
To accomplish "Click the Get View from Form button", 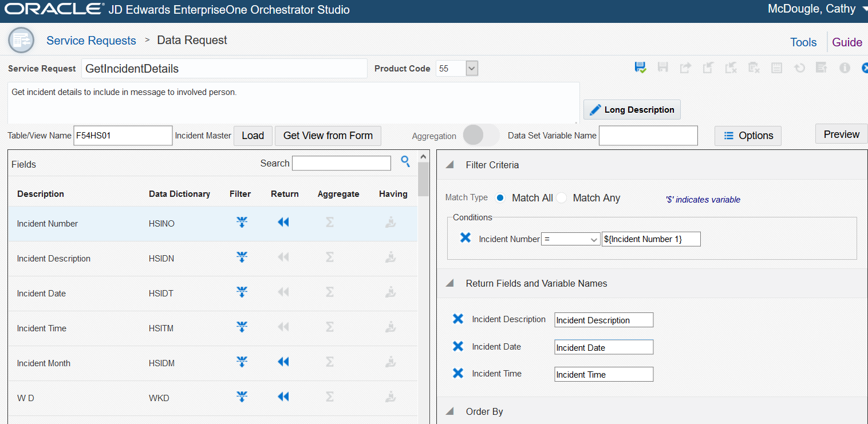I will coord(328,136).
